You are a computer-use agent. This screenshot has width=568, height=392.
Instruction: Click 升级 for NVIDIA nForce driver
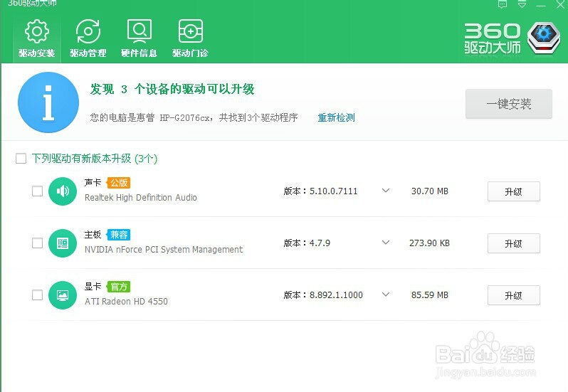click(514, 243)
